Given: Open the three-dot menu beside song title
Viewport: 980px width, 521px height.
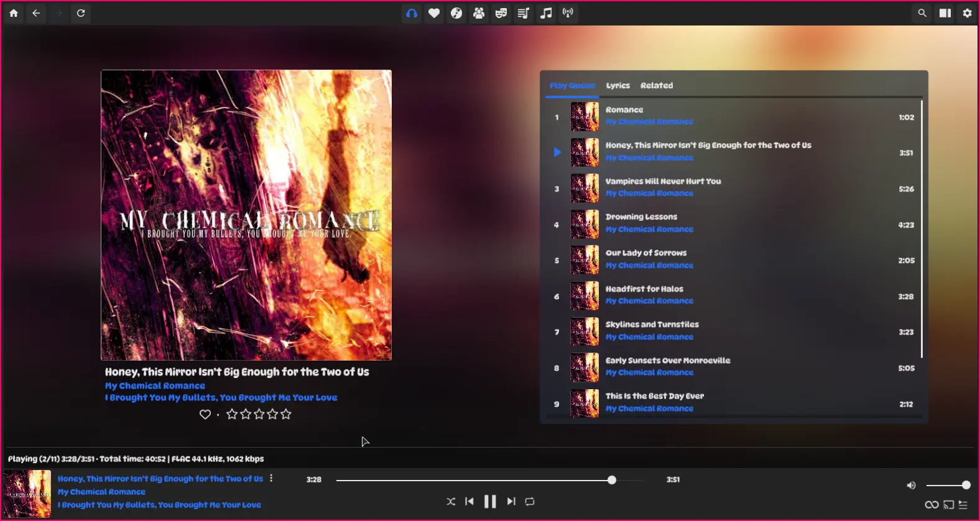Looking at the screenshot, I should click(271, 479).
